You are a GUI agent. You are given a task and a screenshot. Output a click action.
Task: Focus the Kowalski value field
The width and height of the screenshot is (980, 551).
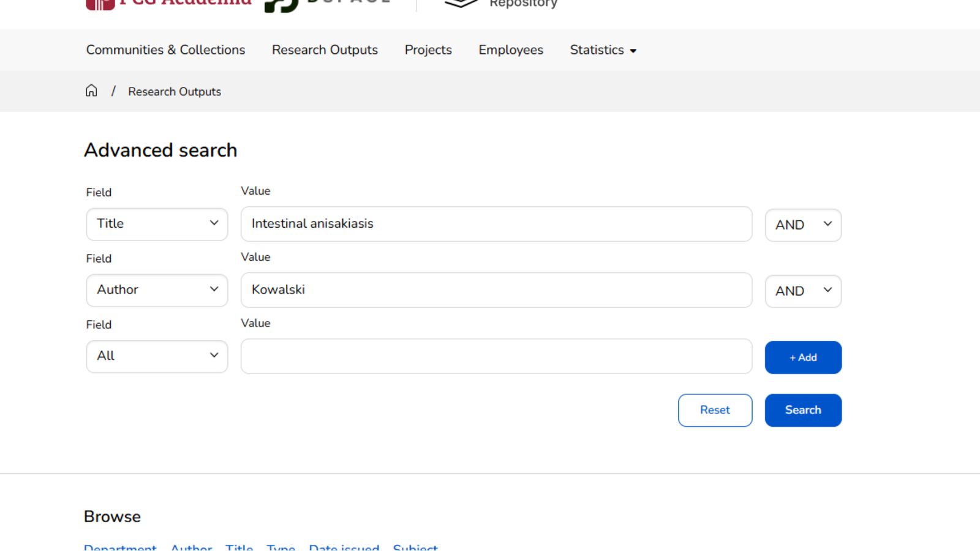[496, 290]
